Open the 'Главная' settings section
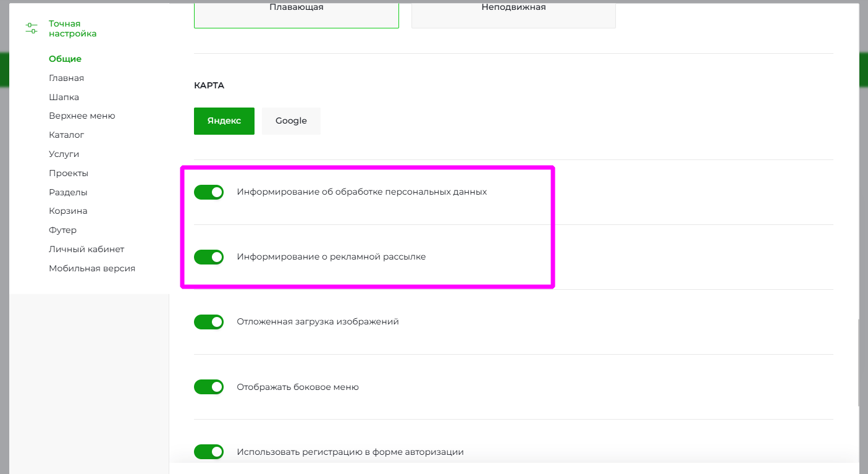The width and height of the screenshot is (868, 474). [66, 78]
